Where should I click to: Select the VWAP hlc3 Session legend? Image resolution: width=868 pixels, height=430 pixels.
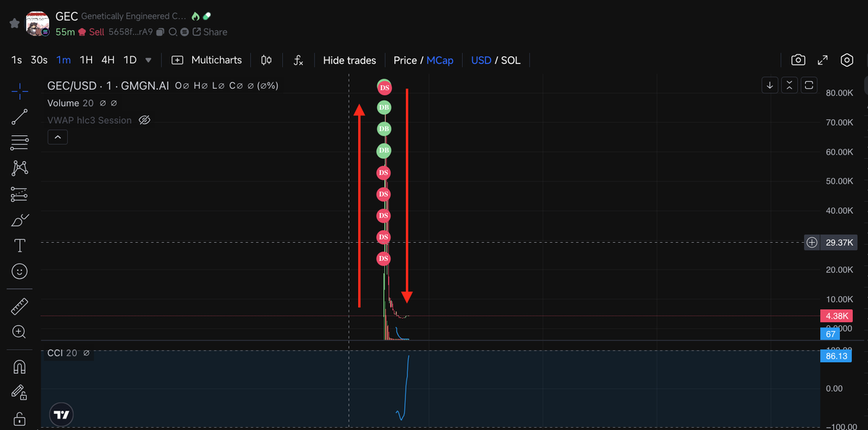[90, 120]
